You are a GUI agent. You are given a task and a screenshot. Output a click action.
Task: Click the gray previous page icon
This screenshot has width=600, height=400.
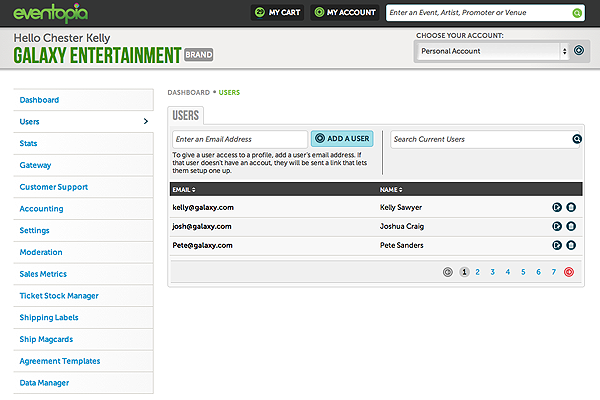tap(448, 272)
